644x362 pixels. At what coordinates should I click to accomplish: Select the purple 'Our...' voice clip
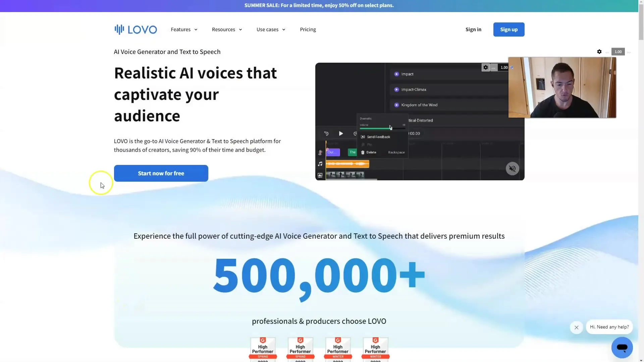click(x=333, y=152)
